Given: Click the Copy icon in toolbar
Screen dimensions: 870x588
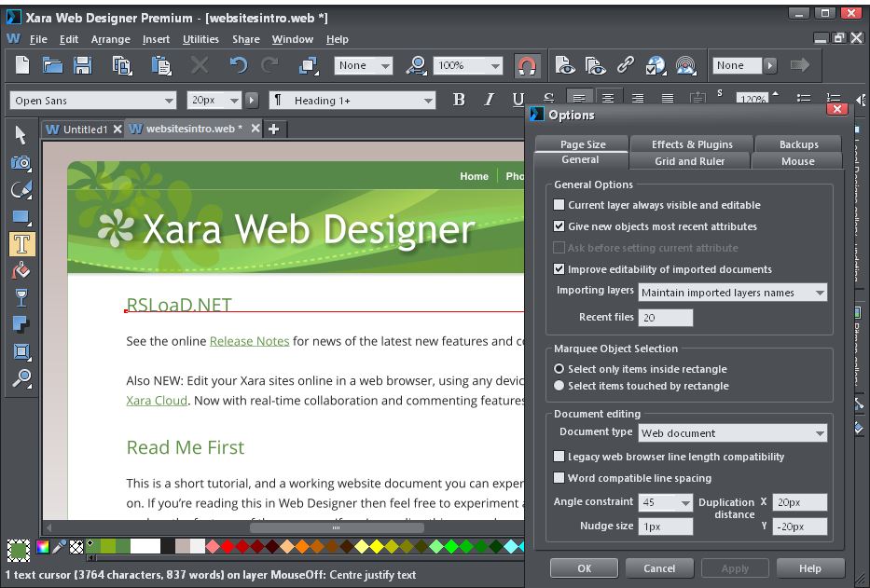Looking at the screenshot, I should coord(122,65).
